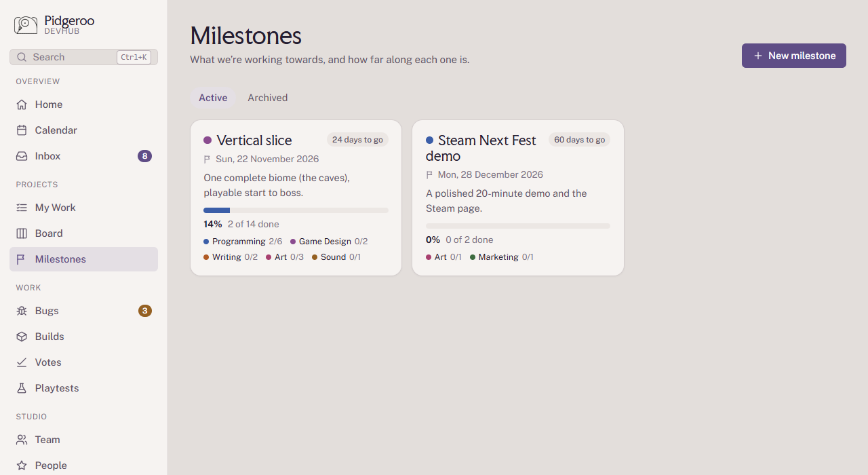Click the Steam Next Fest progress bar
This screenshot has width=868, height=475.
(518, 226)
